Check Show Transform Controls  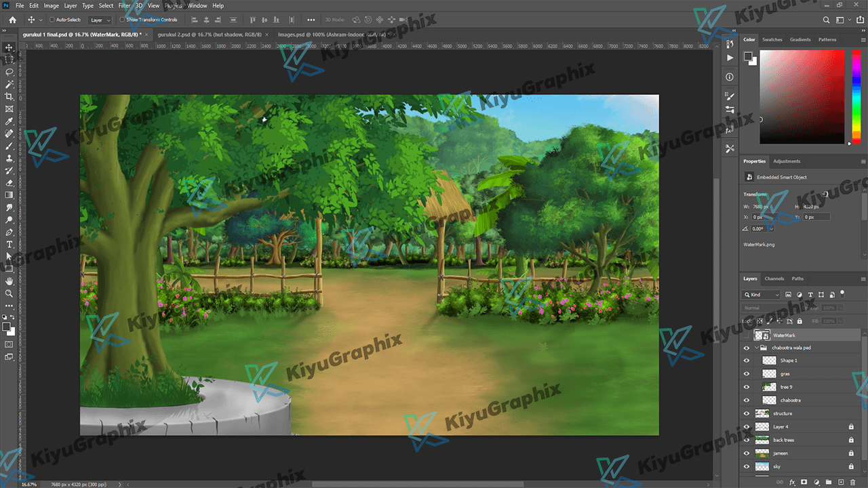(122, 20)
